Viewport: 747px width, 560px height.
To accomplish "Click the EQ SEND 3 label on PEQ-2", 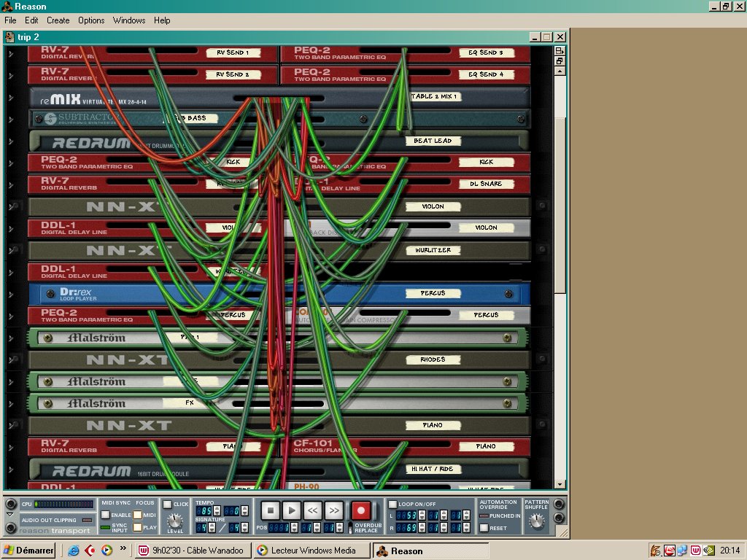I will click(x=486, y=52).
